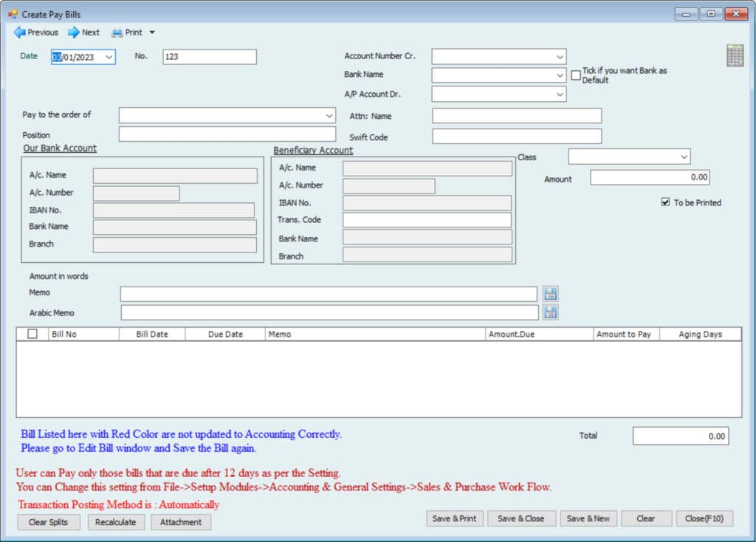Click the Amount in words label
The width and height of the screenshot is (756, 542).
(59, 276)
